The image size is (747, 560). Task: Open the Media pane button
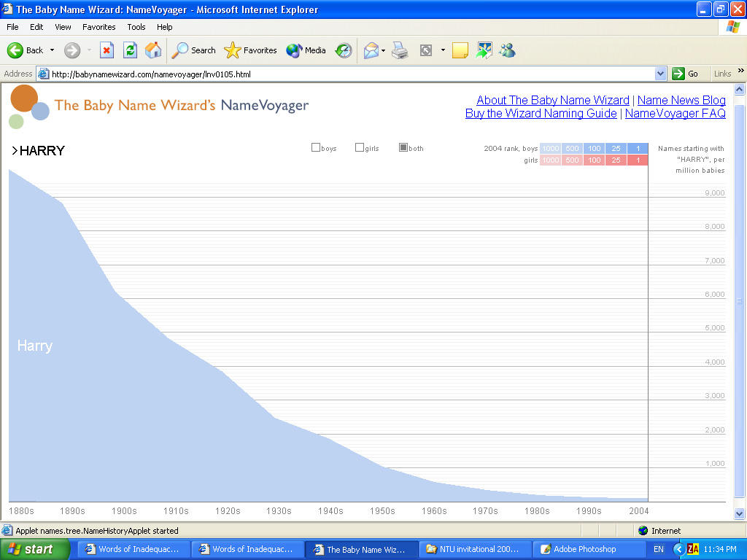pos(306,50)
